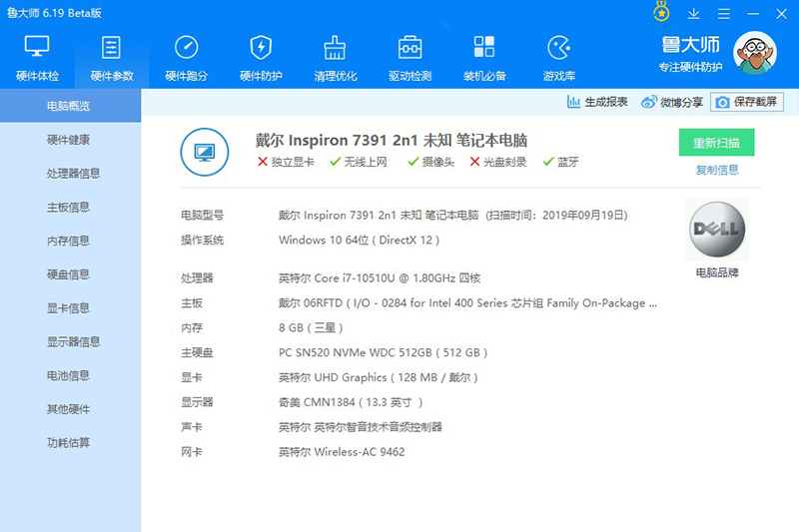The image size is (799, 532).
Task: Click the 摄像头 check status
Action: click(x=431, y=162)
